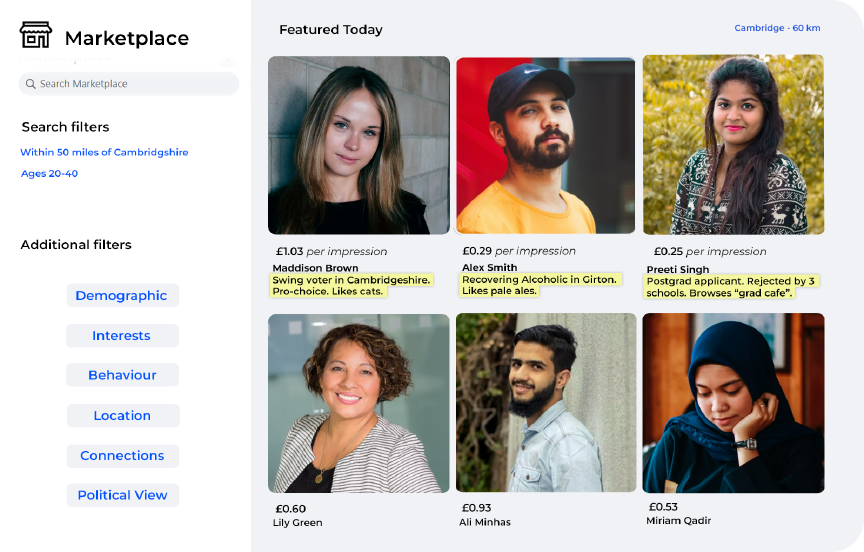Choose the Interests filter button
This screenshot has height=552, width=864.
pos(121,336)
